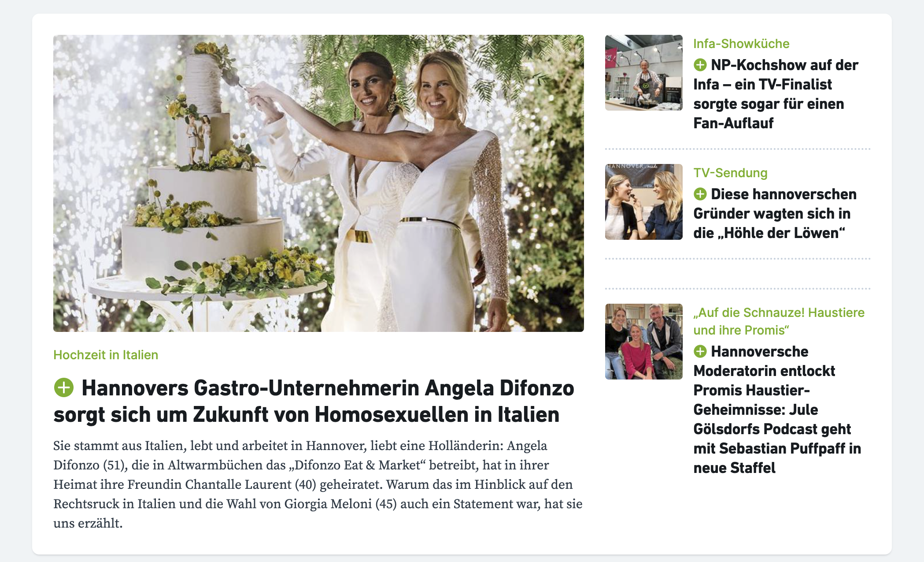The width and height of the screenshot is (924, 562).
Task: Click the wedding cake figurine in the photo
Action: 199,138
